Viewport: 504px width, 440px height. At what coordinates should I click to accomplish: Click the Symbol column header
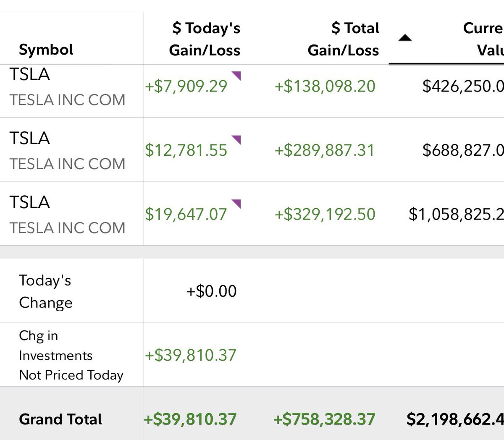pyautogui.click(x=46, y=50)
